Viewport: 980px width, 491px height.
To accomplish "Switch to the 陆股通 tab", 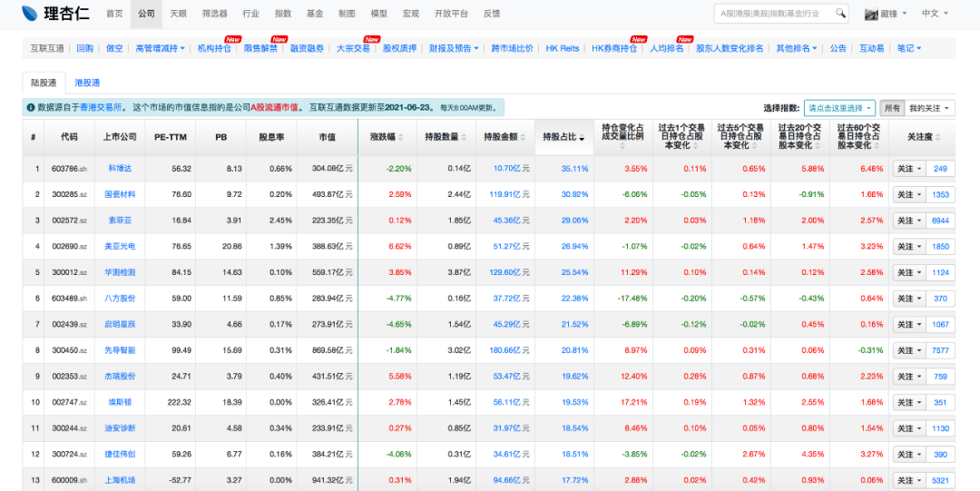I will click(44, 83).
